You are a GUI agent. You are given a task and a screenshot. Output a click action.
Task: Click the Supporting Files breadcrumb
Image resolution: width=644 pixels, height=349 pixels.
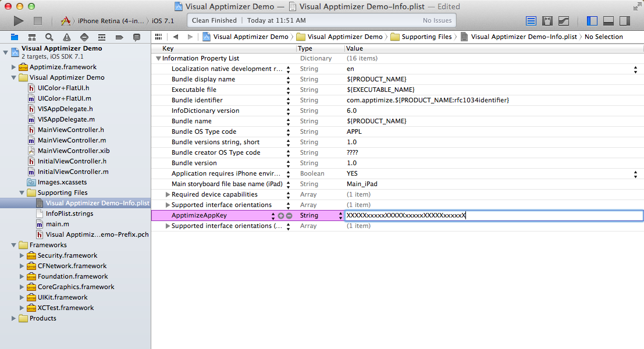421,37
